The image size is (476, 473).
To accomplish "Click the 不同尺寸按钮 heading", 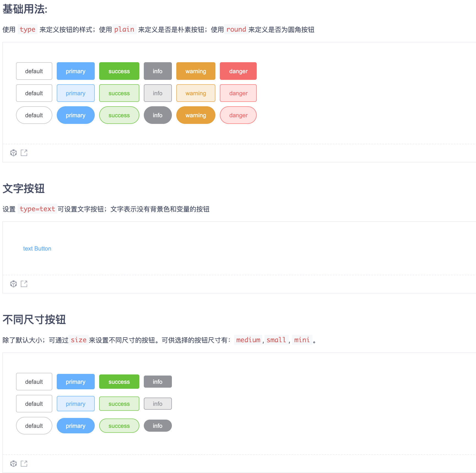I will (34, 320).
